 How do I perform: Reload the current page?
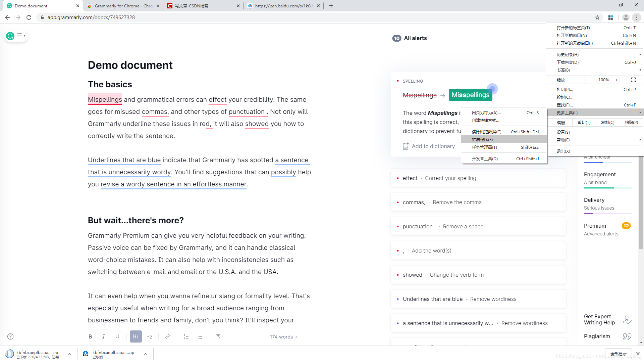pos(29,17)
